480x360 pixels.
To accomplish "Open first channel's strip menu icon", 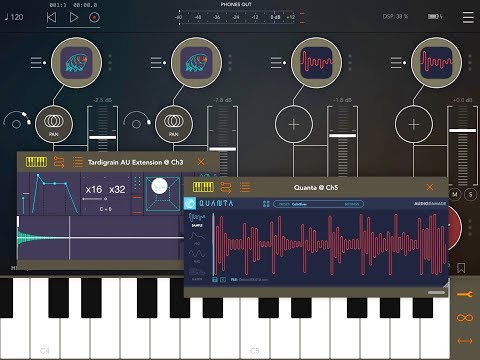I will click(38, 63).
